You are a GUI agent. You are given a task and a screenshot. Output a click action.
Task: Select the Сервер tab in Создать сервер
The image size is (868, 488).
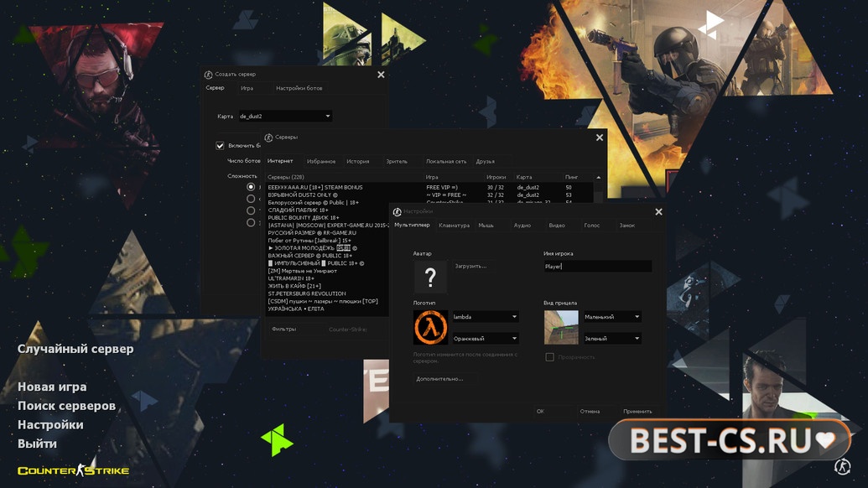pos(215,88)
